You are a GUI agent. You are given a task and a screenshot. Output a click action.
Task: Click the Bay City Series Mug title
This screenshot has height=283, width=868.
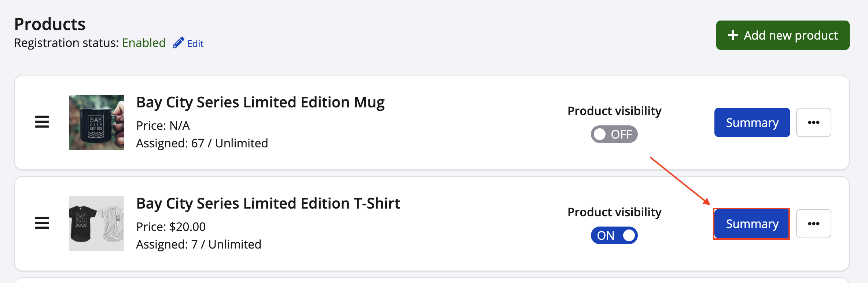click(x=260, y=102)
